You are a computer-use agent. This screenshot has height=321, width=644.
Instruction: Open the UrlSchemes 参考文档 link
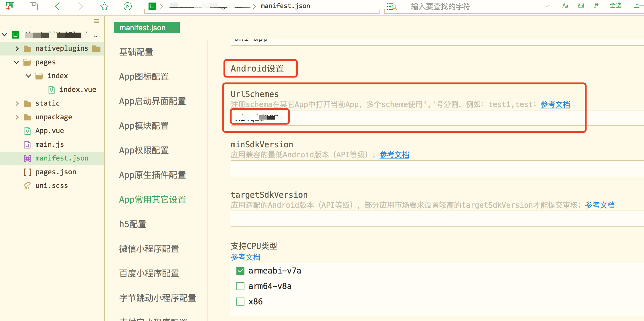click(x=555, y=104)
